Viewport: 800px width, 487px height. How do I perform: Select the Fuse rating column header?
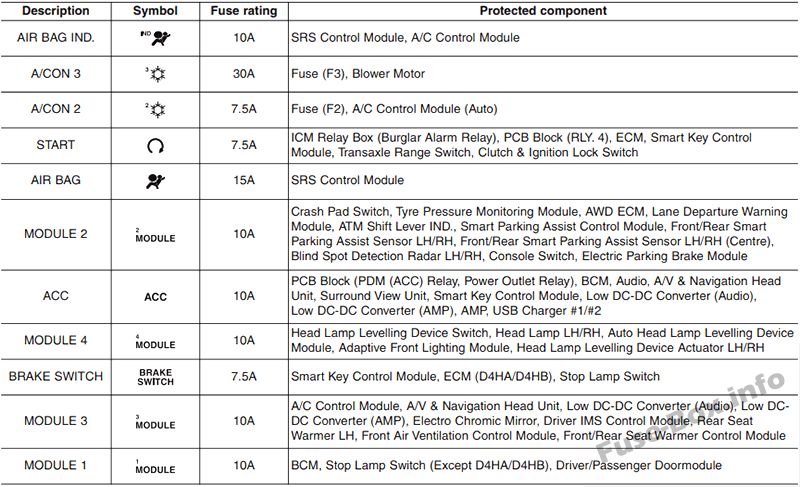244,11
